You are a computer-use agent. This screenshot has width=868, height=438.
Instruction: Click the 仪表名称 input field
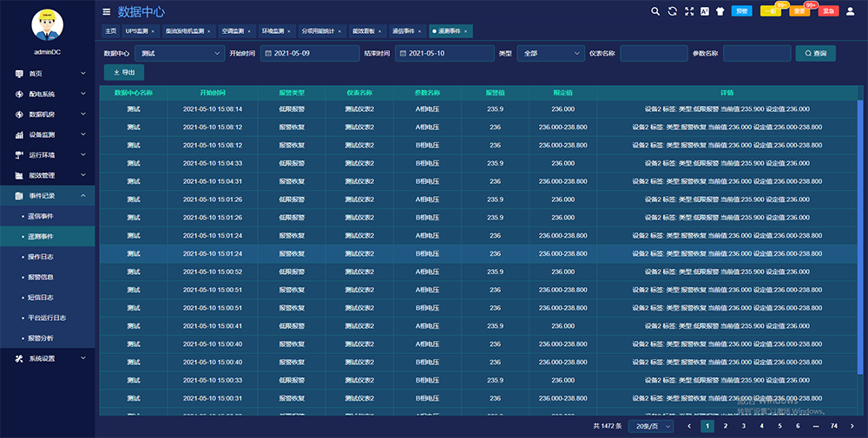point(654,53)
